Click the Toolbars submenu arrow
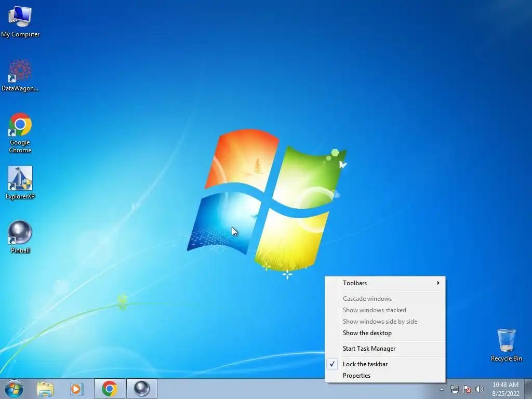This screenshot has height=399, width=532. pyautogui.click(x=438, y=283)
